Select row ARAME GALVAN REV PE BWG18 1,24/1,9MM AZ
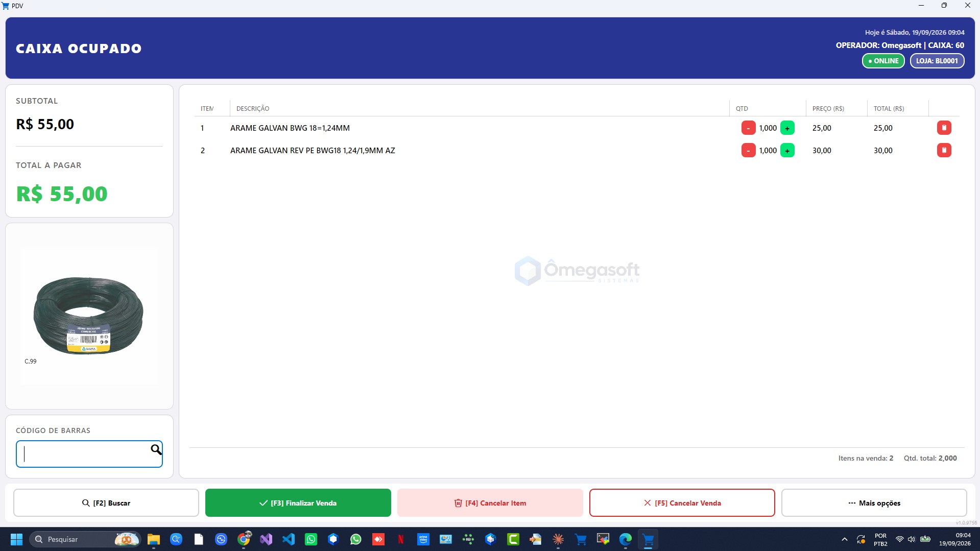Image resolution: width=980 pixels, height=551 pixels. tap(577, 150)
